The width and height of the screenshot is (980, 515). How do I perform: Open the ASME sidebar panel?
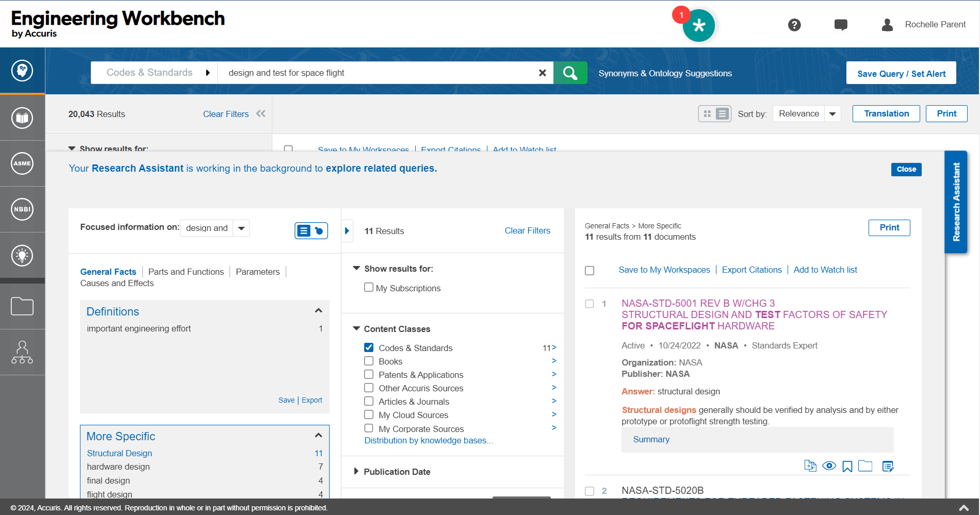[22, 164]
